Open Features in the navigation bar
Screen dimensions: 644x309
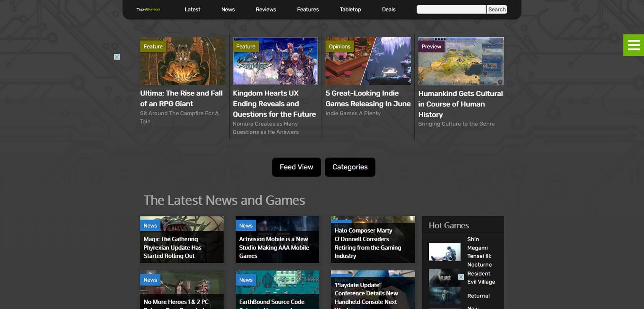point(308,10)
